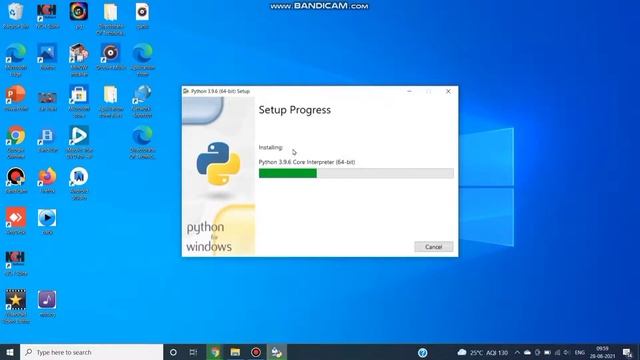This screenshot has width=640, height=360.
Task: Switch to Bandicam recorder on taskbar
Action: [x=256, y=352]
